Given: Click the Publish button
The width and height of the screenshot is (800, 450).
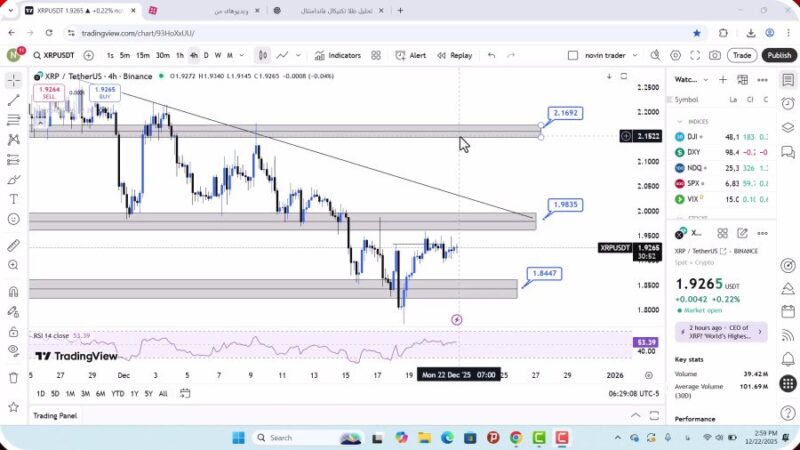Looking at the screenshot, I should coord(779,56).
